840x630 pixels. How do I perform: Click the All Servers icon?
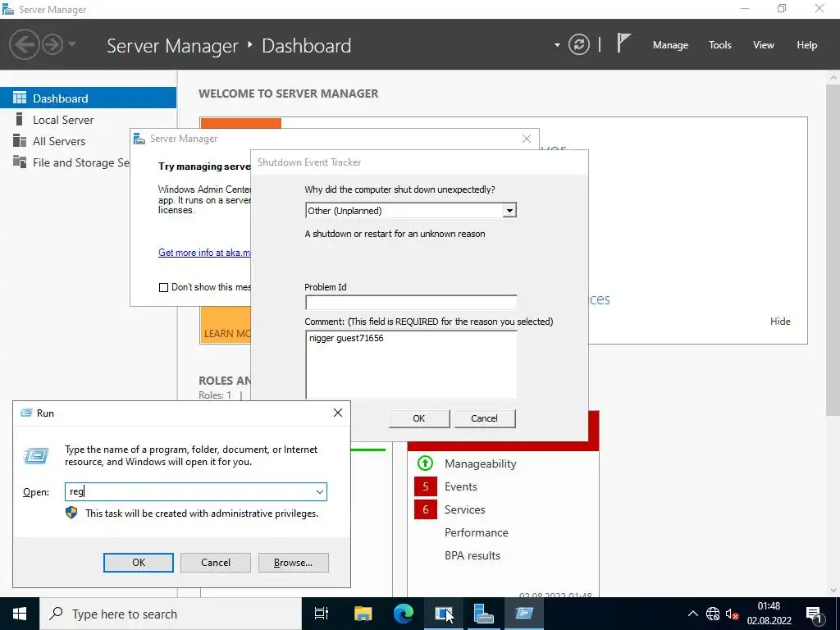20,140
